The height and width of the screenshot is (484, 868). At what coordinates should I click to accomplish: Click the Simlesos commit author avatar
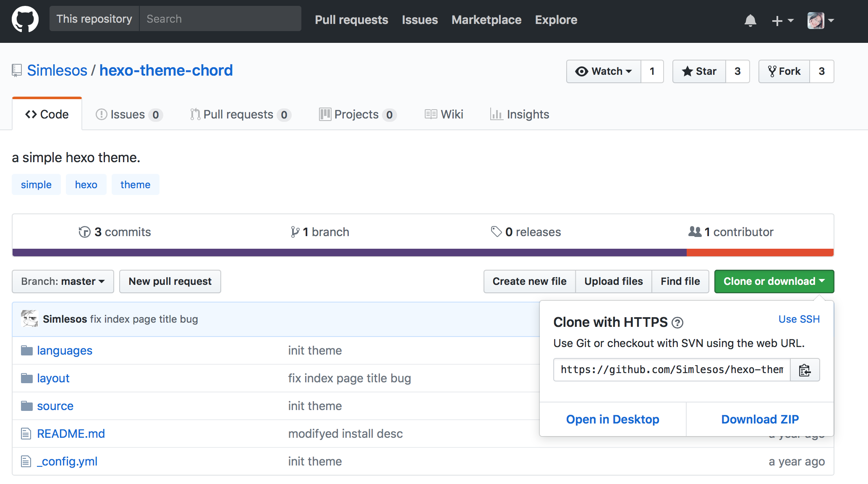[30, 319]
